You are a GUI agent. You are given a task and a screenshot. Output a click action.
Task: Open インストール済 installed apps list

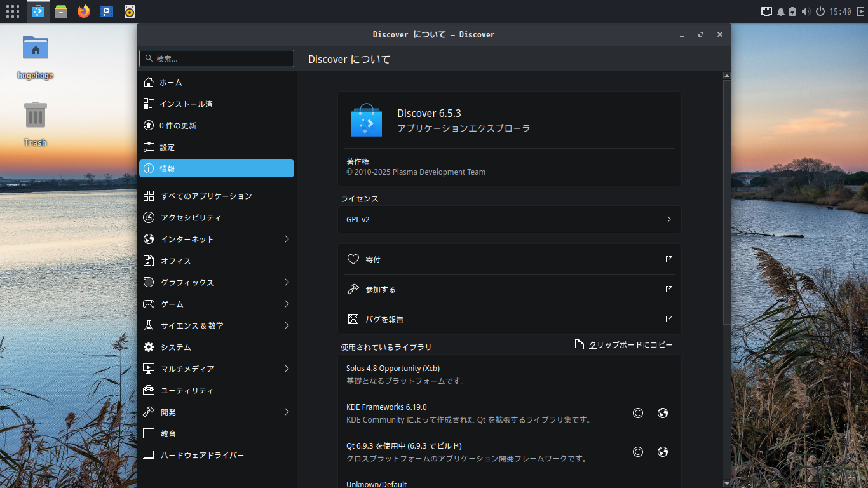[216, 104]
